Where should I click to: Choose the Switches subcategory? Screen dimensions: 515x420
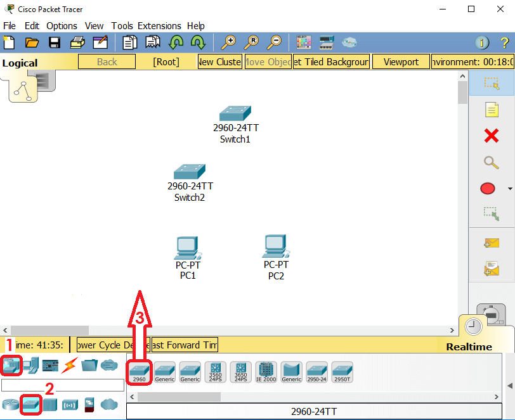click(x=31, y=405)
